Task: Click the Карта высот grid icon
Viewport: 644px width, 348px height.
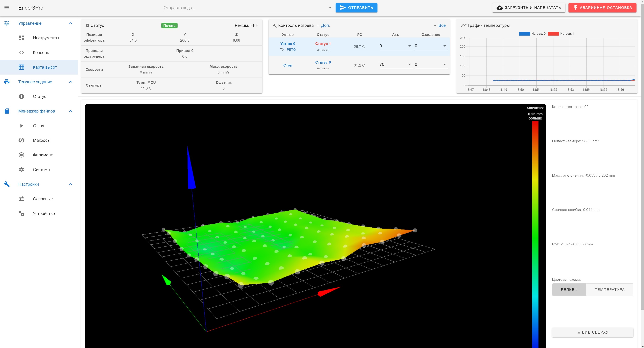Action: pyautogui.click(x=21, y=67)
